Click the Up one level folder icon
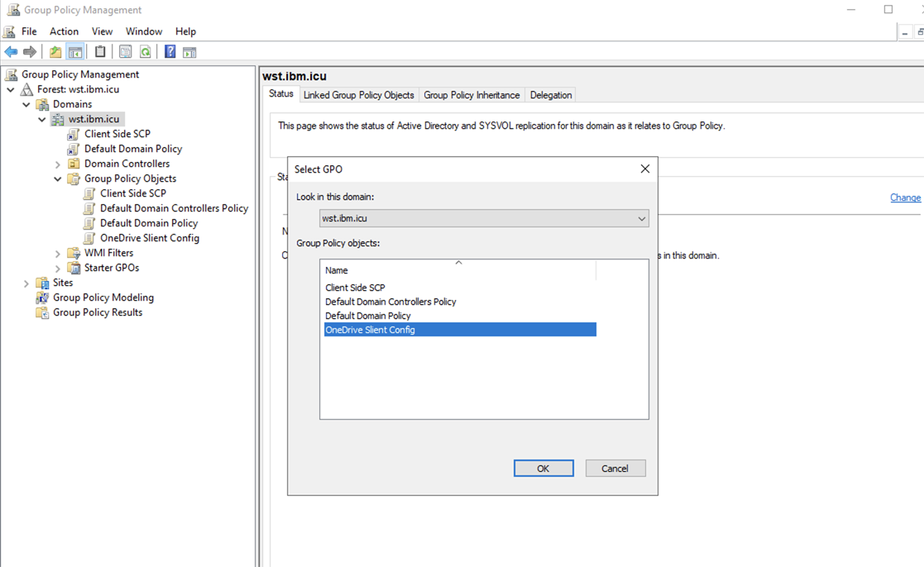Viewport: 924px width, 567px height. click(55, 52)
